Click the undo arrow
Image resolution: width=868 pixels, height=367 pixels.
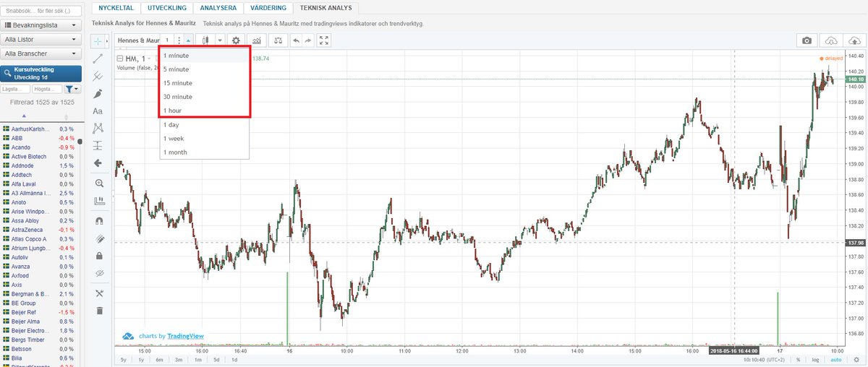[296, 40]
